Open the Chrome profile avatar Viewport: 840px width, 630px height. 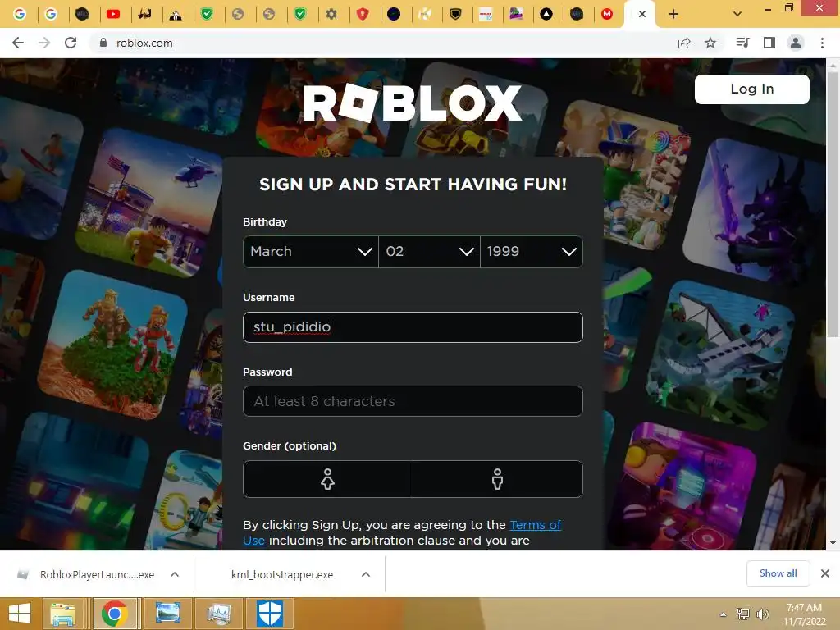[x=796, y=43]
